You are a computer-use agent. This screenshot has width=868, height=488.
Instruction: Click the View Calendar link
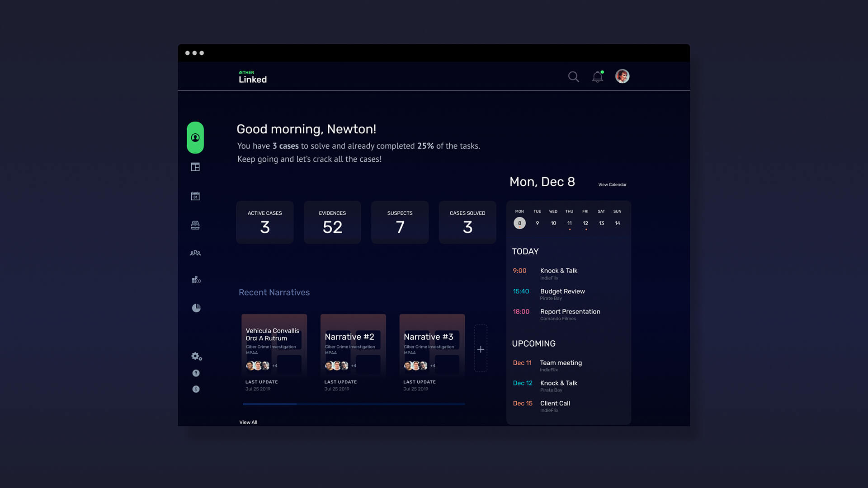[x=612, y=185]
